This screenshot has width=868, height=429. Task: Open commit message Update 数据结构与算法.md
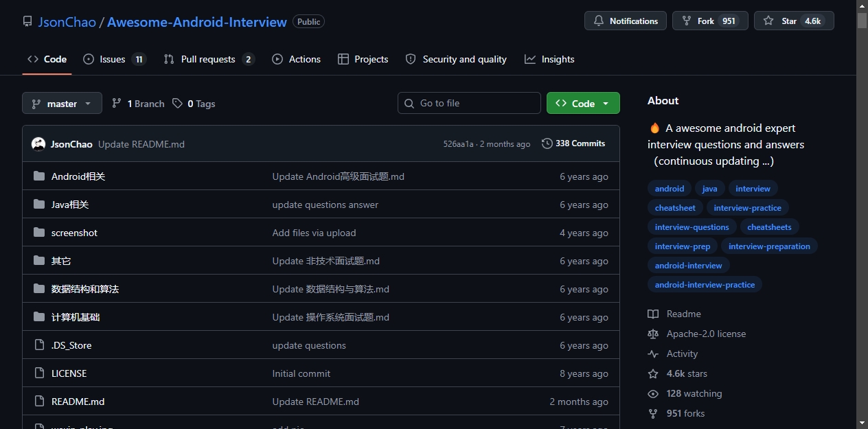(330, 289)
